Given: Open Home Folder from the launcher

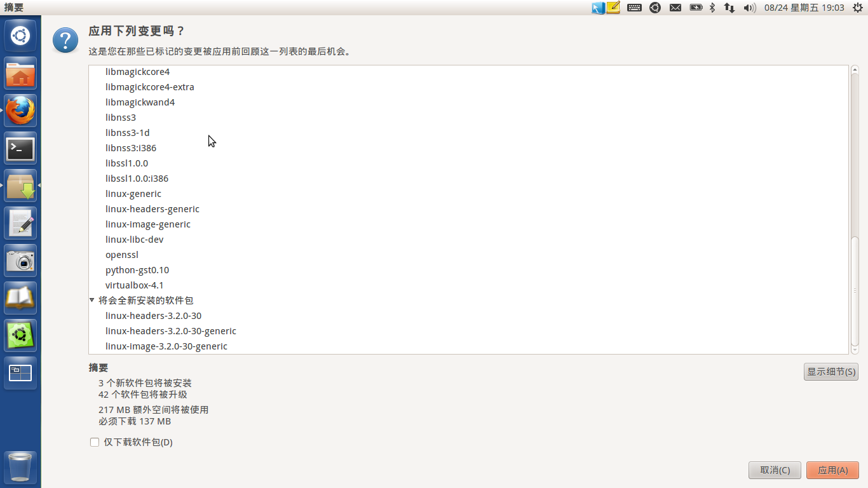Looking at the screenshot, I should coord(20,73).
